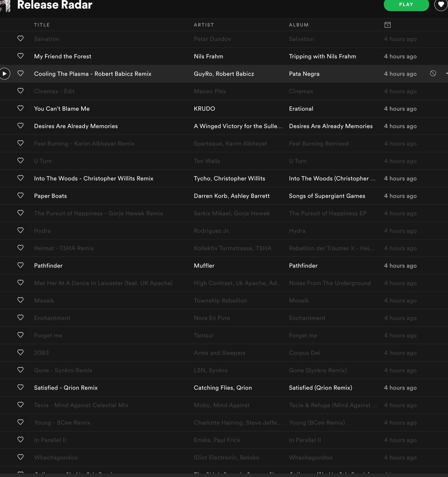The image size is (448, 477).
Task: Click heart next to Desires Are Already Memories
Action: click(x=20, y=126)
